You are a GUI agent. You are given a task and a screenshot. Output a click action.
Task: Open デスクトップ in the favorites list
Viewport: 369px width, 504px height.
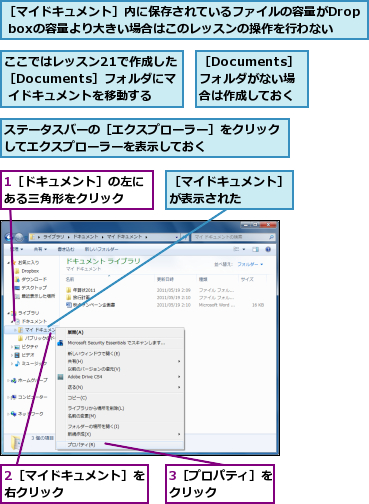click(30, 287)
